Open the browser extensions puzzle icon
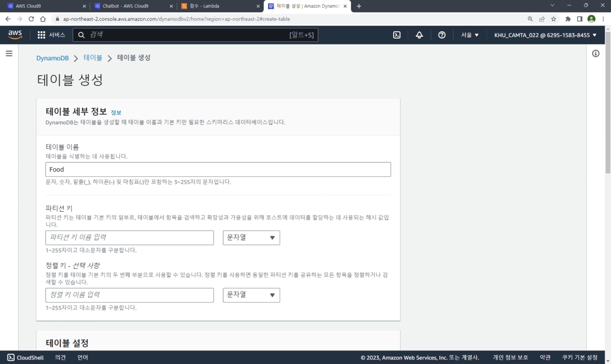This screenshot has height=364, width=611. tap(568, 19)
